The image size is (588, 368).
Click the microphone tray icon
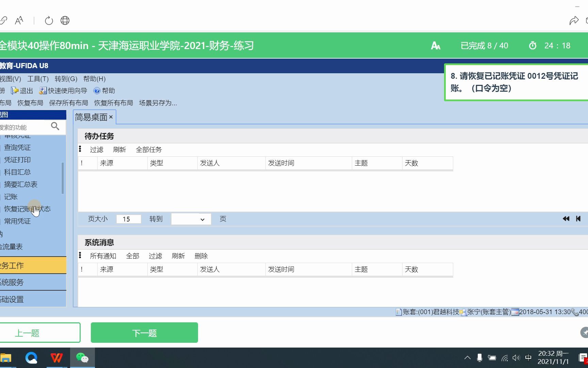pyautogui.click(x=479, y=358)
